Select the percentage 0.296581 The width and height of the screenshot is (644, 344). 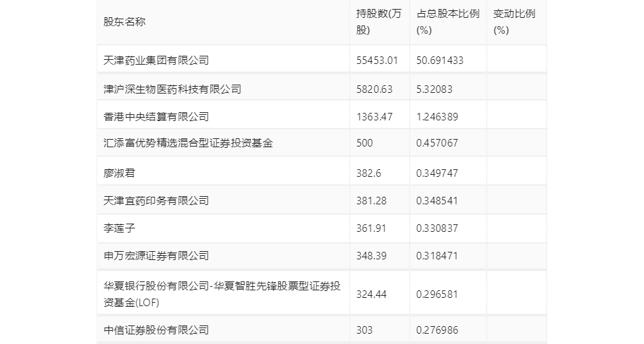pyautogui.click(x=437, y=294)
